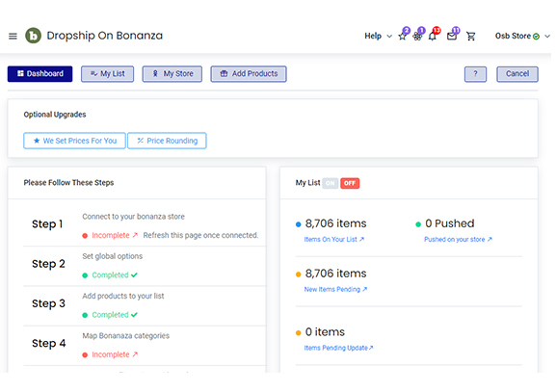Screen dimensions: 556x392
Task: Click We Set Prices For You button
Action: pos(74,141)
